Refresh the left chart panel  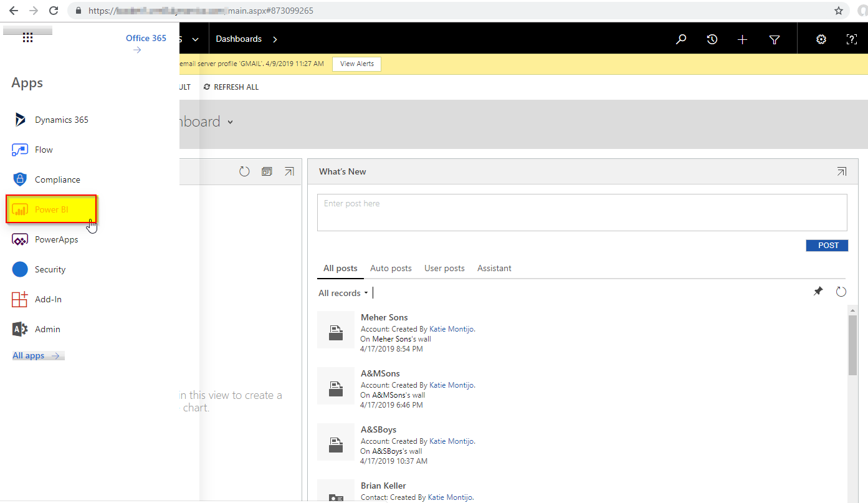click(x=244, y=171)
